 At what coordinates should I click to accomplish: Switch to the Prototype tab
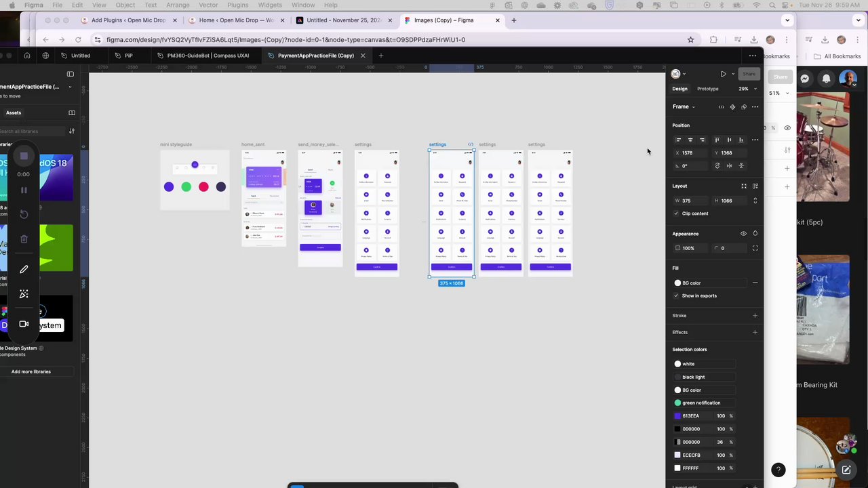coord(708,89)
